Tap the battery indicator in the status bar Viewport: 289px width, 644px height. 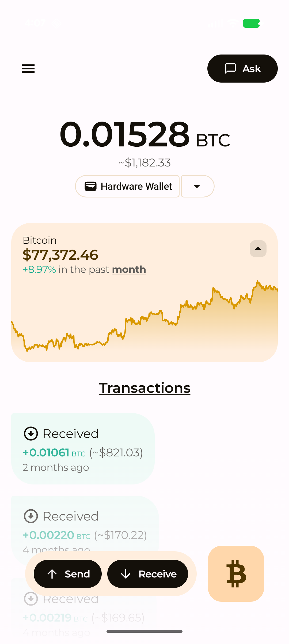pos(250,24)
